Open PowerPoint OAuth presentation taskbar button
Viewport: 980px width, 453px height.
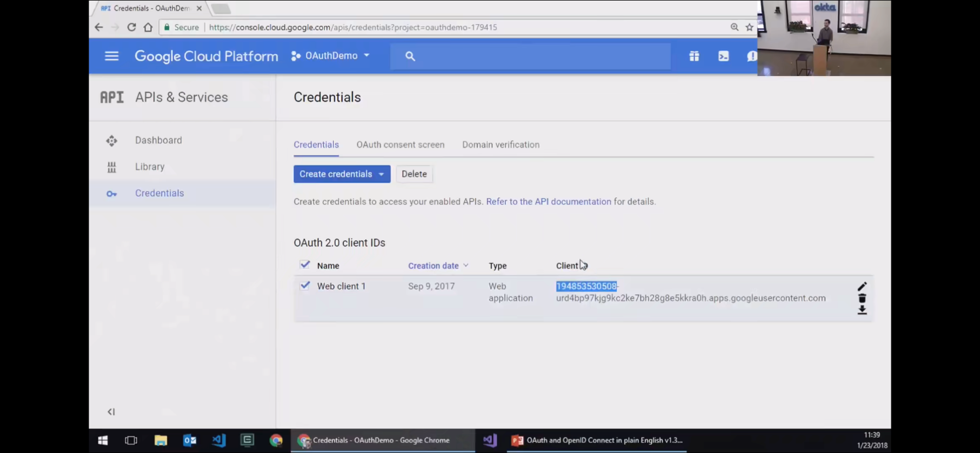(x=597, y=440)
